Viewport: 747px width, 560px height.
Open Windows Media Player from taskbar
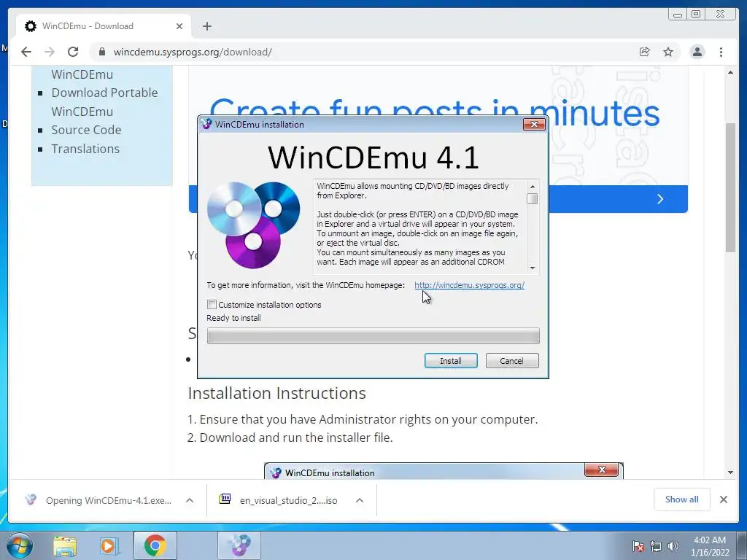[x=109, y=545]
